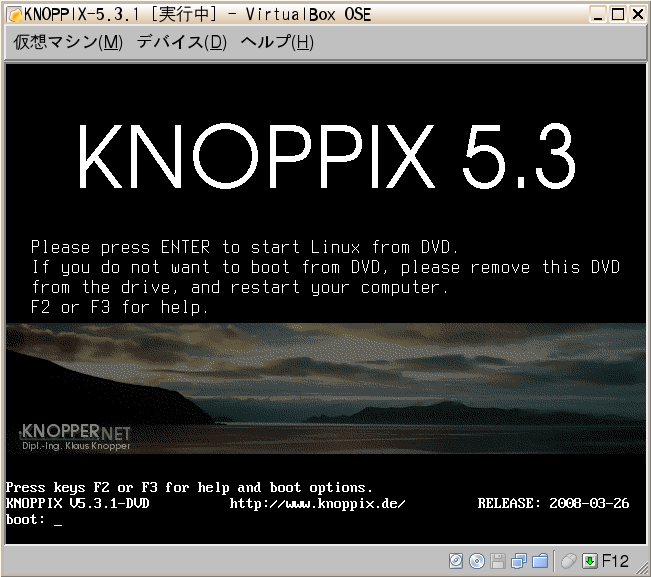
Task: Open the デバイス(D) menu
Action: 182,42
